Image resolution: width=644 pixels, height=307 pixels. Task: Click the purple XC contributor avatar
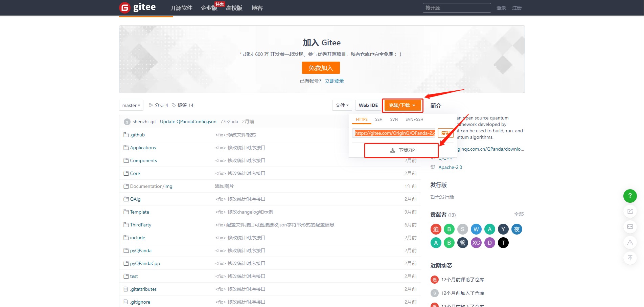point(476,243)
